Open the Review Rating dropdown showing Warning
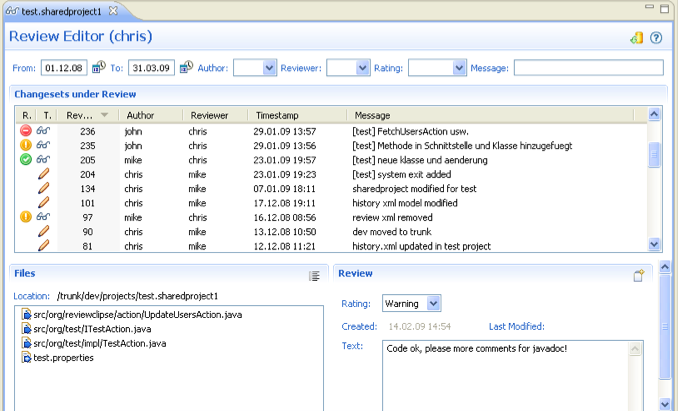Image resolution: width=678 pixels, height=411 pixels. pos(433,303)
